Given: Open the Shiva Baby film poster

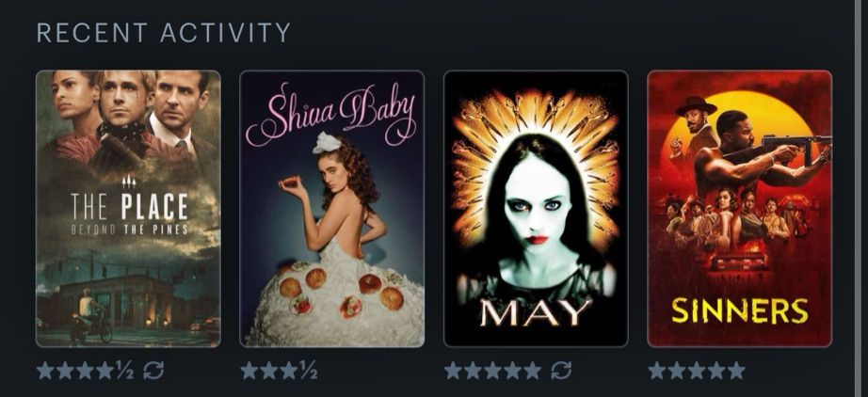Looking at the screenshot, I should pyautogui.click(x=331, y=209).
